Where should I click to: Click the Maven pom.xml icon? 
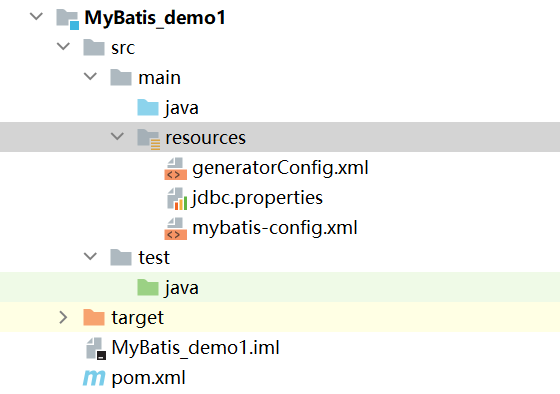coord(94,378)
